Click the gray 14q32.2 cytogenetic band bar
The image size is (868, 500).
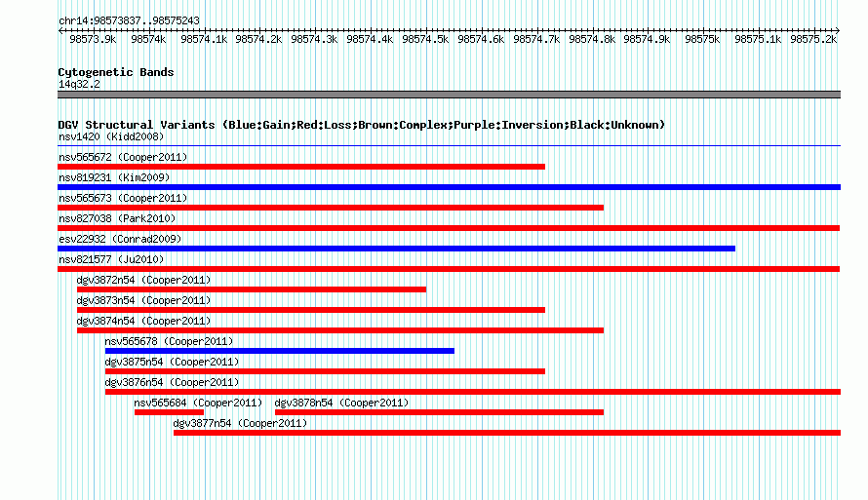[449, 95]
